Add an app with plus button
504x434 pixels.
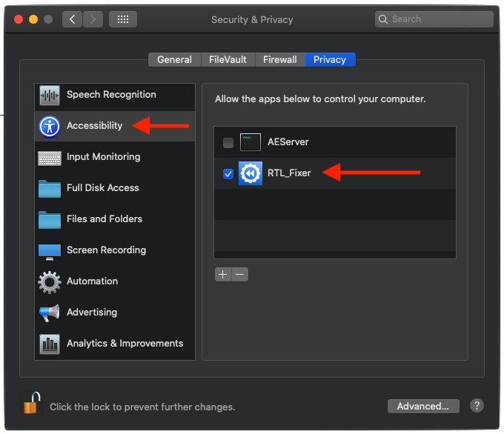click(x=223, y=274)
